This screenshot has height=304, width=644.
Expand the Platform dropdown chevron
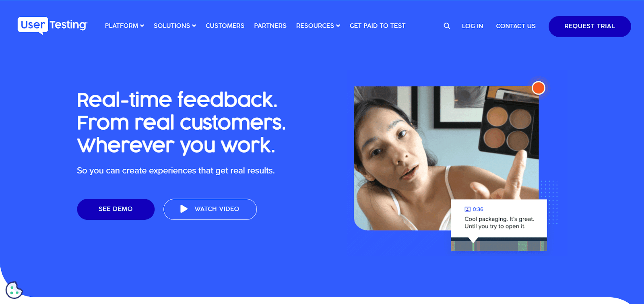pyautogui.click(x=142, y=26)
